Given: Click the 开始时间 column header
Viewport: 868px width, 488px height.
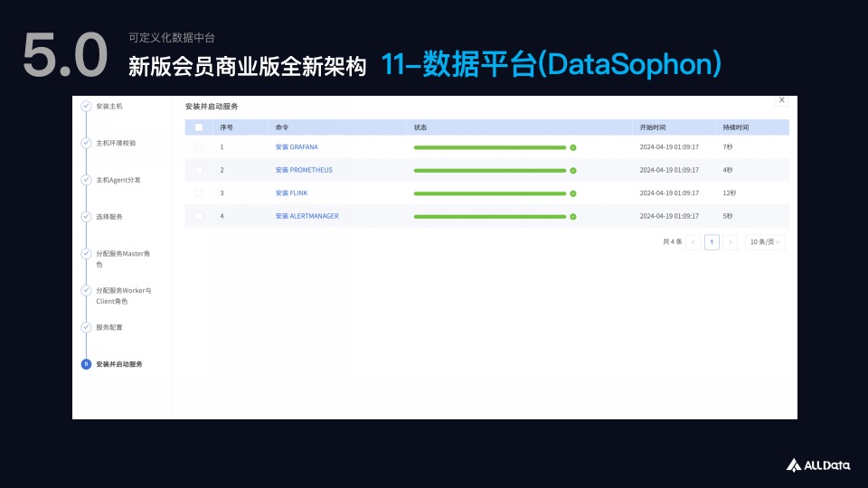Looking at the screenshot, I should coord(653,127).
